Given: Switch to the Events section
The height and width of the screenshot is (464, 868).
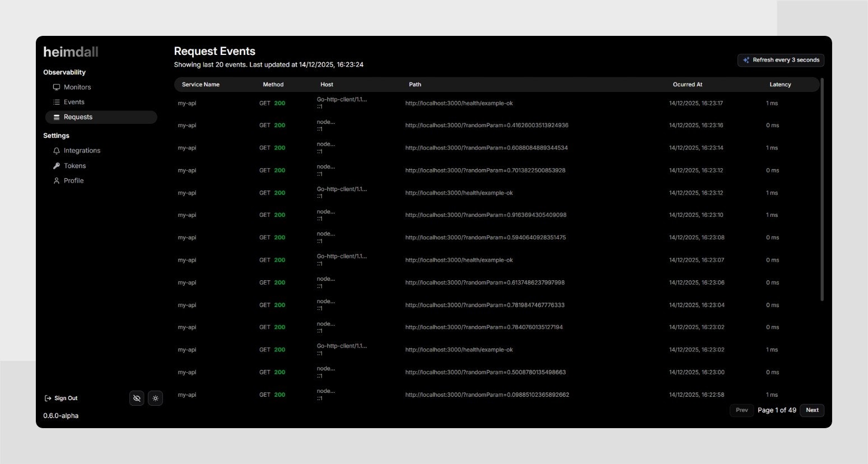Looking at the screenshot, I should pos(73,102).
